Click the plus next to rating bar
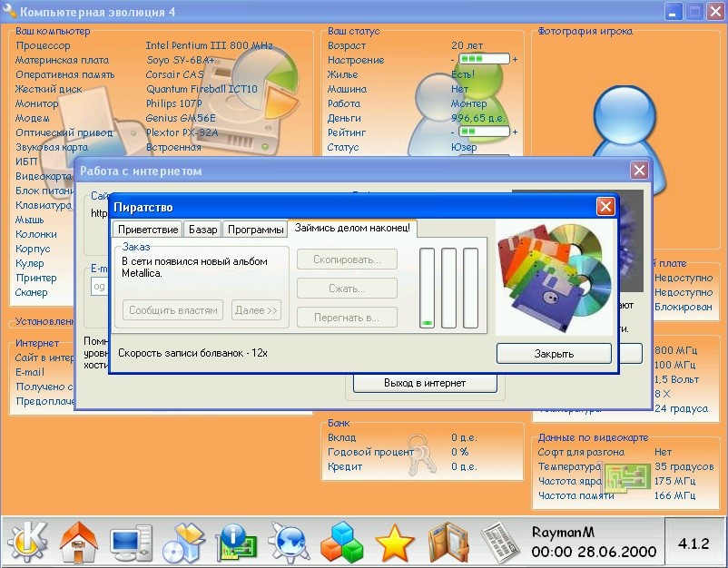This screenshot has height=568, width=728. 515,132
